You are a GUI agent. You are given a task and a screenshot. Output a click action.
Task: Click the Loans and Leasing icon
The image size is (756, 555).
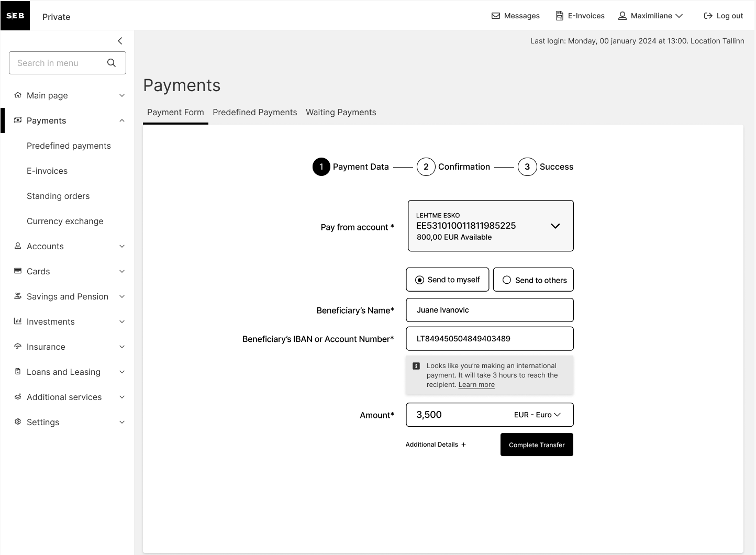(18, 372)
